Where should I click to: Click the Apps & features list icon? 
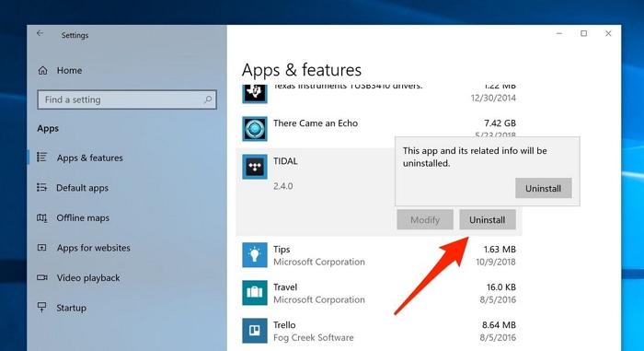point(42,158)
